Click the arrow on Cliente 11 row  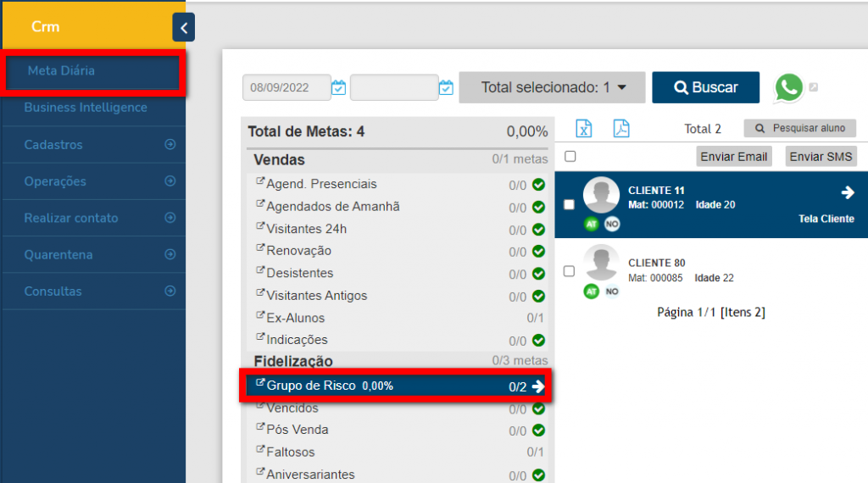847,192
